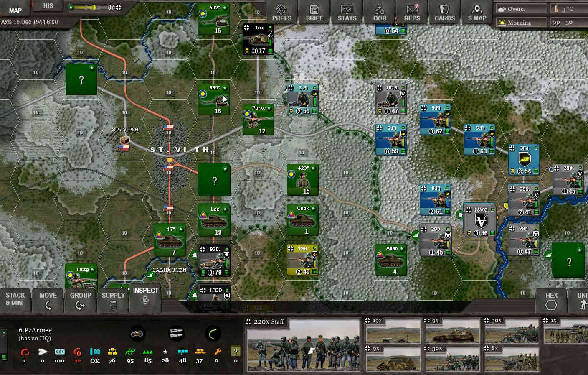Select the 293. unit counter
The width and height of the screenshot is (588, 375).
(436, 240)
